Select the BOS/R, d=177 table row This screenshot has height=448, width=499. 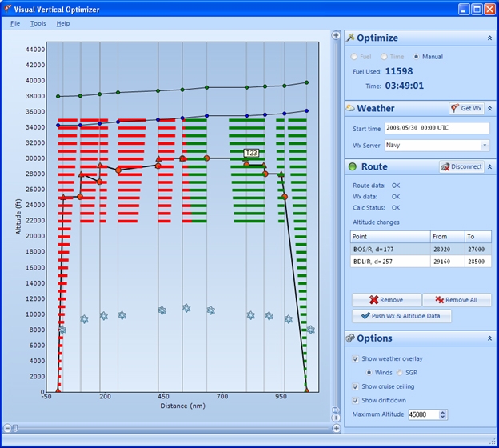(421, 250)
